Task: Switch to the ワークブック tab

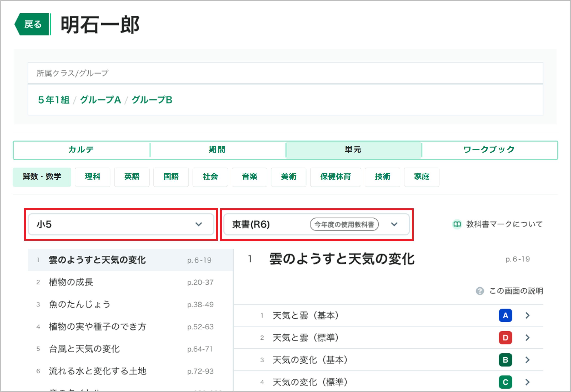Action: tap(489, 150)
